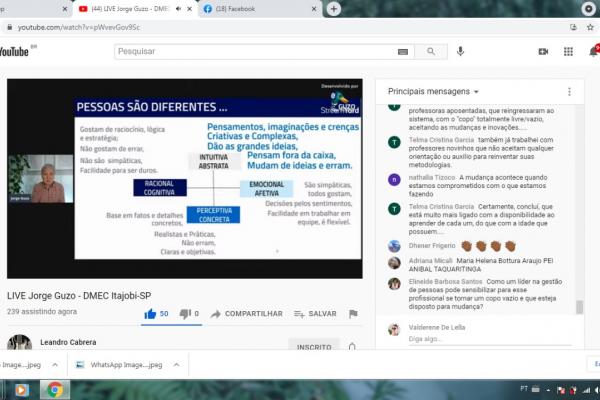Screen dimensions: 600x400
Task: Click the chat panel scrollbar
Action: coord(579,200)
